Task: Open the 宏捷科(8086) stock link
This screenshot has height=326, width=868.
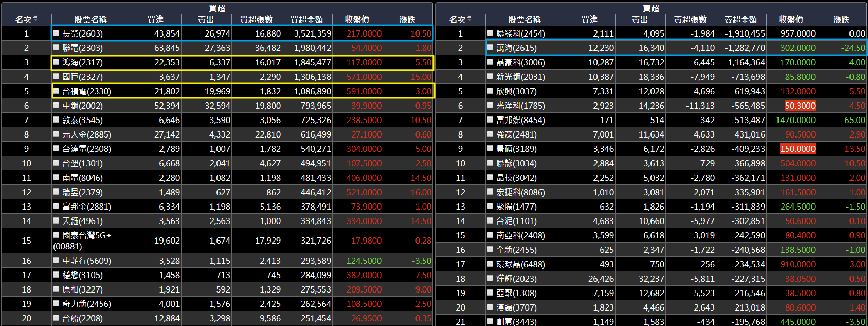Action: pos(520,192)
